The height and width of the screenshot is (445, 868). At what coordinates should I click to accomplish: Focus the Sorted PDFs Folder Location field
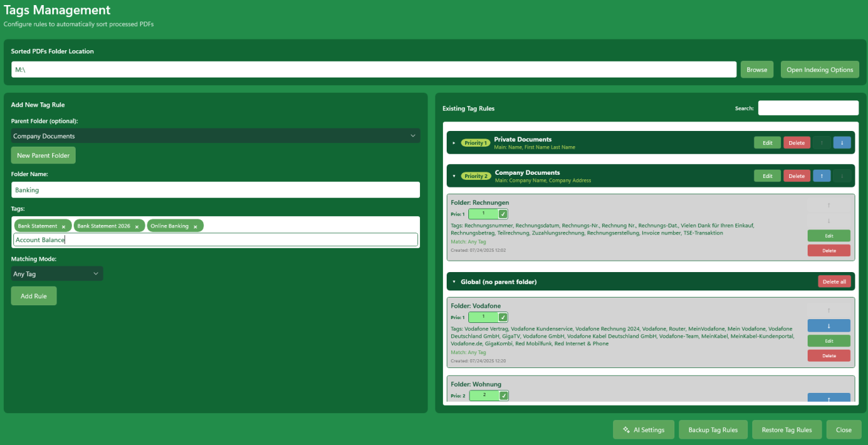[x=374, y=69]
